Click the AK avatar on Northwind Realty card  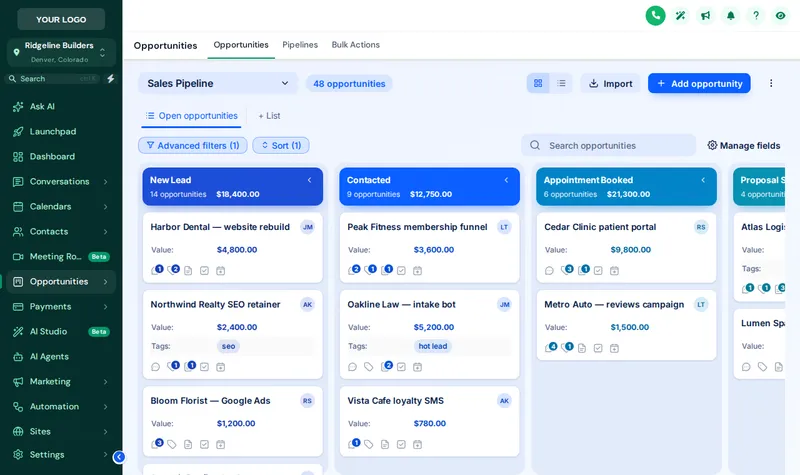[x=307, y=305]
